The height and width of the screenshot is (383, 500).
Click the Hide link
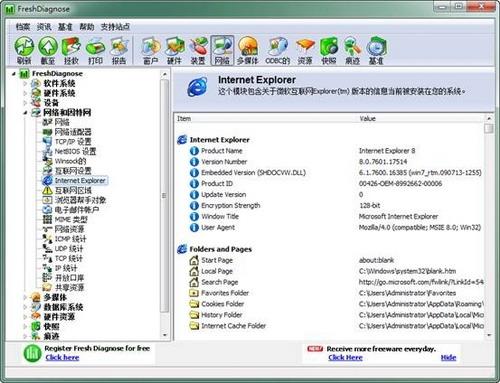point(448,358)
